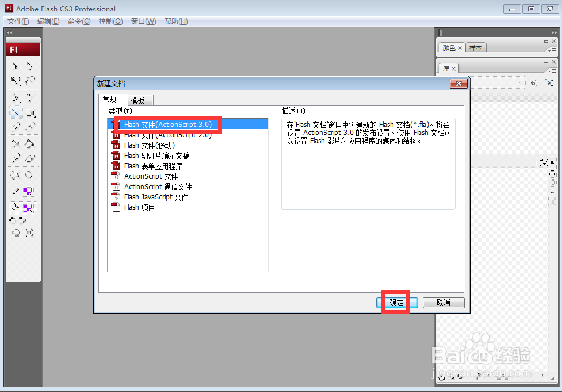Select ActionScript 通信文件

coord(188,187)
